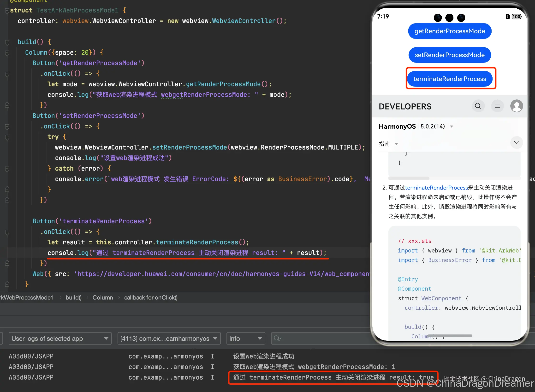The image size is (535, 392).
Task: Select log line '设置web渲染进程成功'
Action: point(264,356)
